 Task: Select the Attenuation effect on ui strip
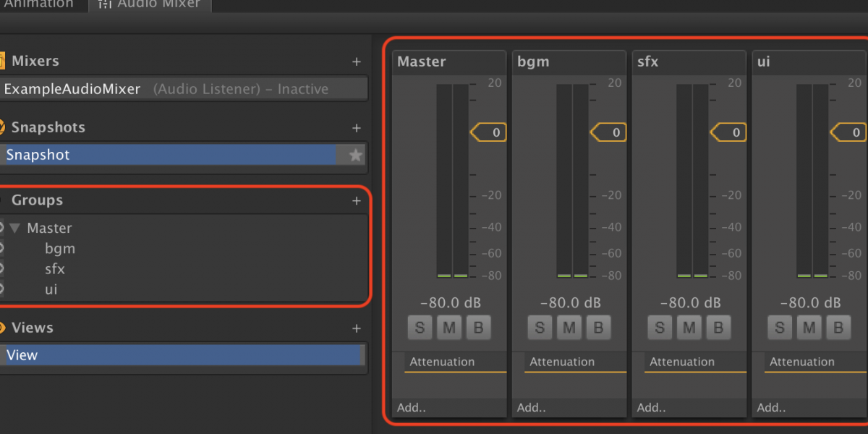pyautogui.click(x=802, y=362)
